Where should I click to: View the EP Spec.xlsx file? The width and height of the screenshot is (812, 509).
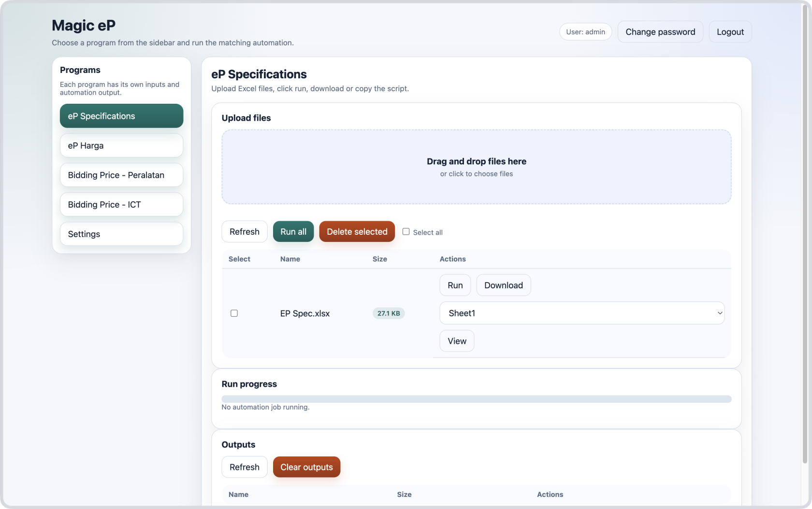457,341
